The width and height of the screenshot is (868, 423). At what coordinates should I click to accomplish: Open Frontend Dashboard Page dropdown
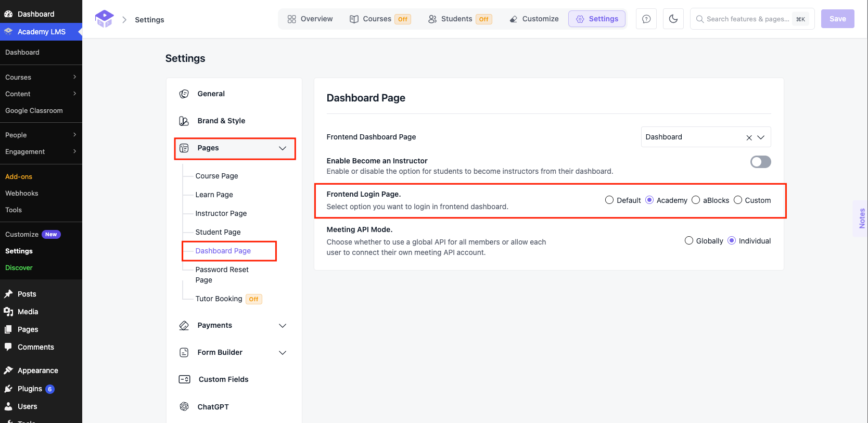(x=706, y=137)
